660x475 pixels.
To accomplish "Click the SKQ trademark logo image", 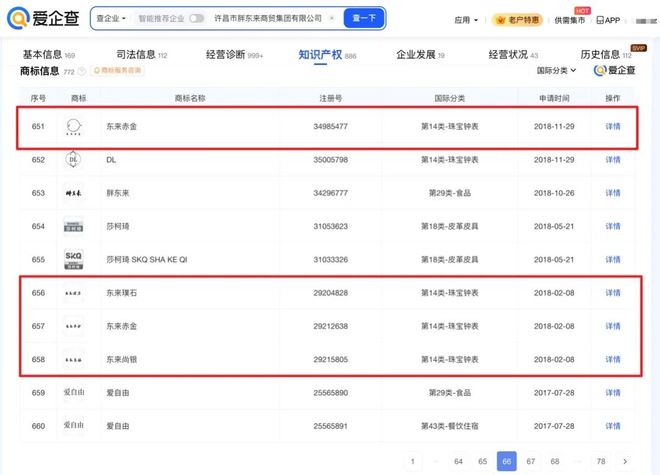I will 73,259.
